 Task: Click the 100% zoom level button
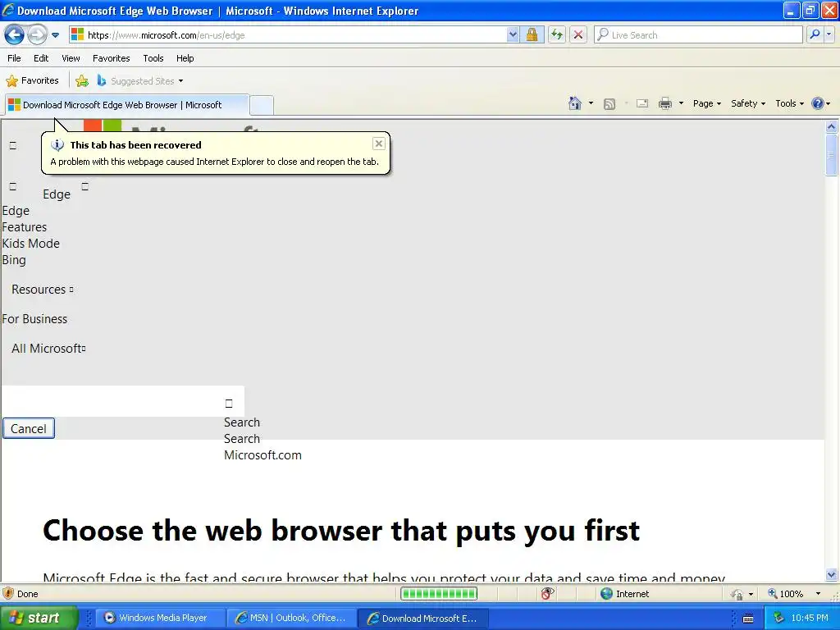(785, 594)
